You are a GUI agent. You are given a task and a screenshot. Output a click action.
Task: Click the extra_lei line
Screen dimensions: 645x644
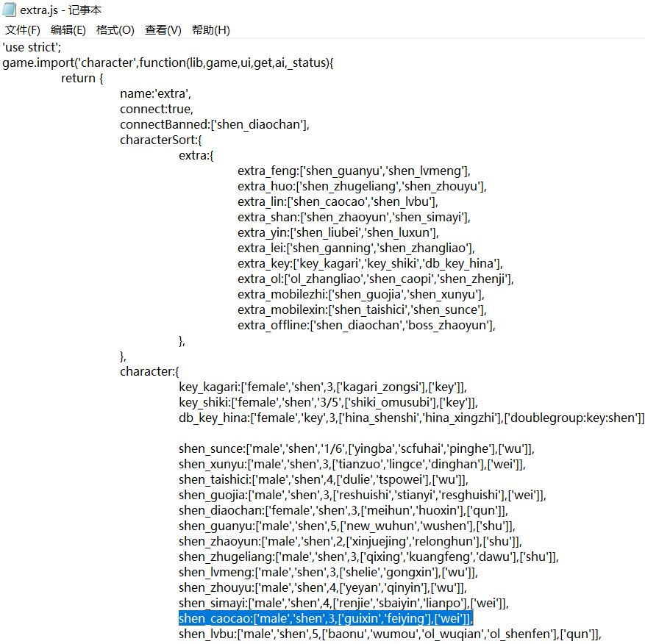pyautogui.click(x=356, y=248)
